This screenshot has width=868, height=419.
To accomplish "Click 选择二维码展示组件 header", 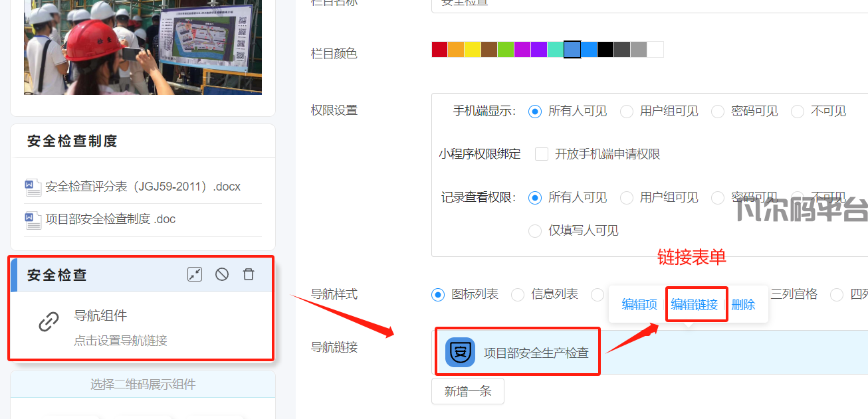I will (x=143, y=384).
